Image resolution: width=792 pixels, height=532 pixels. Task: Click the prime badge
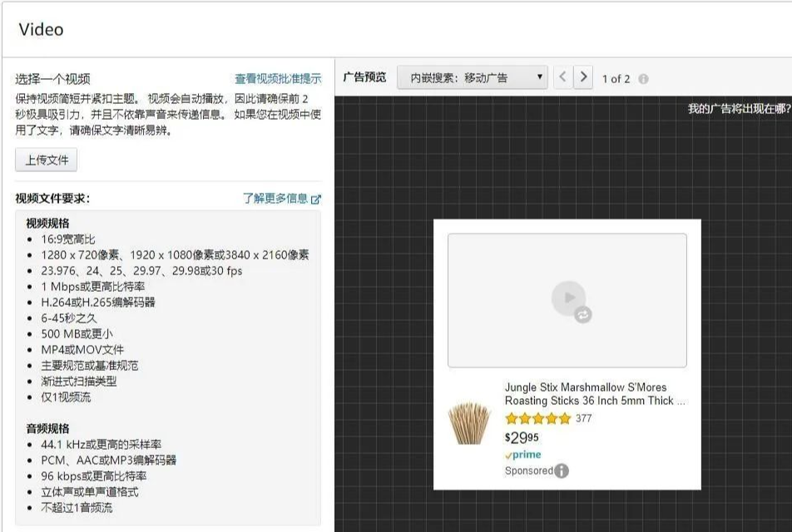pos(523,455)
